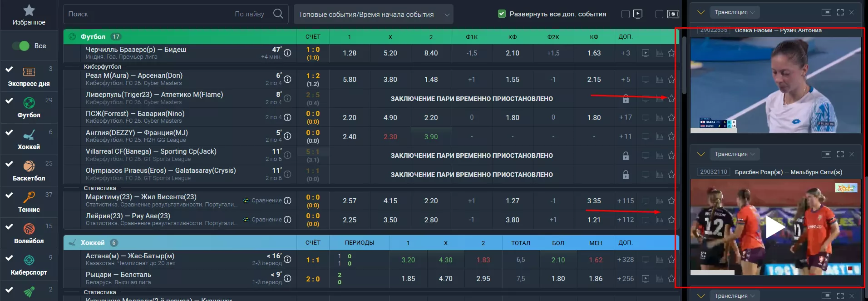Add ПСЖ(Forrest) — Бавария(Nino) to favorites star

pyautogui.click(x=671, y=118)
